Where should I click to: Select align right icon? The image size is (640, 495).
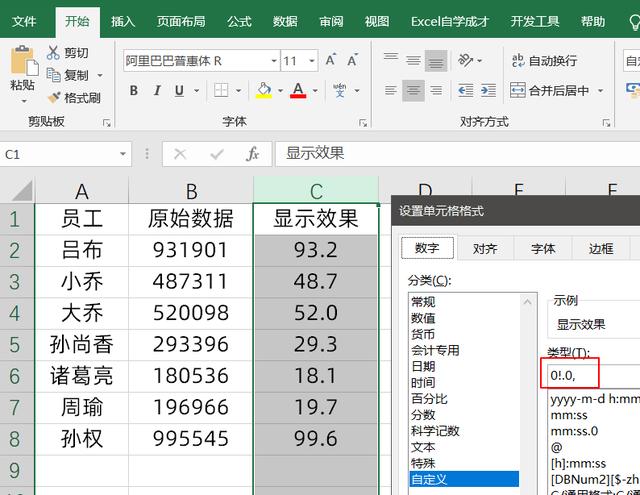click(436, 90)
